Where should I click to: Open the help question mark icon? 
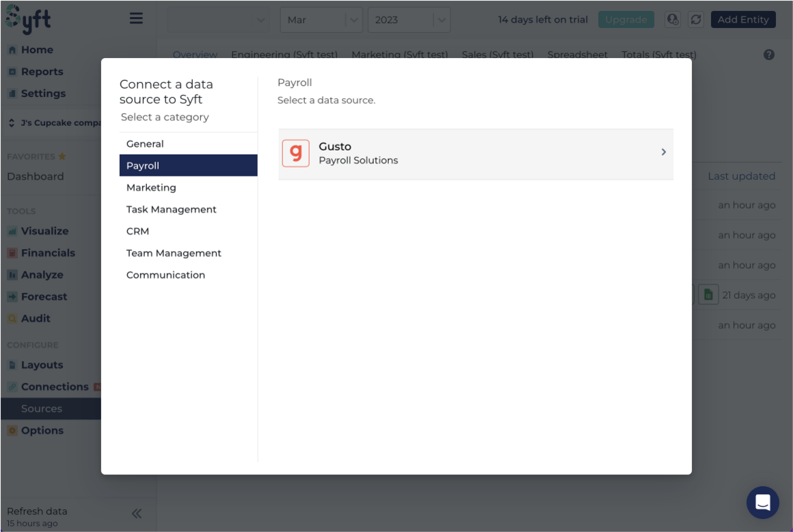click(x=768, y=55)
